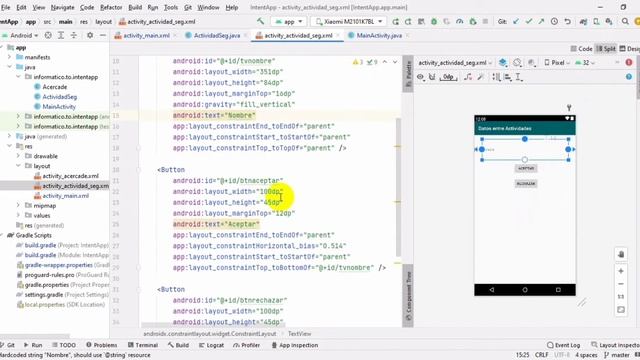Open the Event Log
This screenshot has height=360, width=640.
(x=563, y=345)
